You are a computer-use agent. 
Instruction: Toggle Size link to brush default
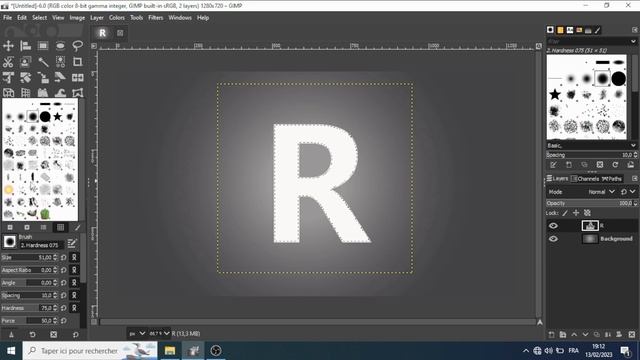pyautogui.click(x=74, y=258)
